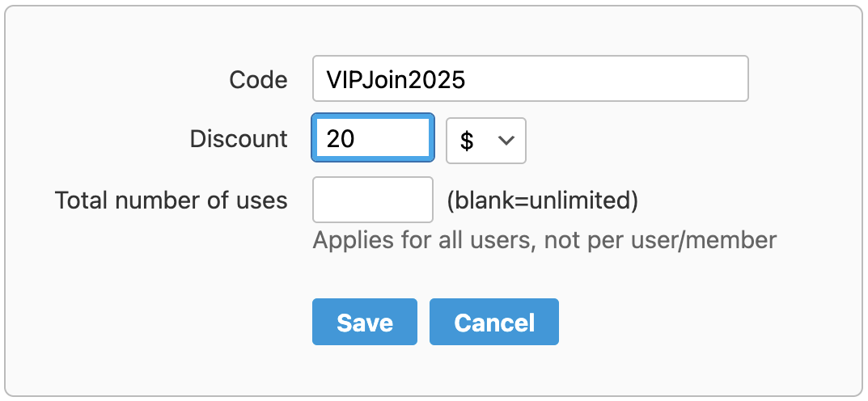
Task: Select the $ symbol in the discount selector
Action: tap(467, 141)
